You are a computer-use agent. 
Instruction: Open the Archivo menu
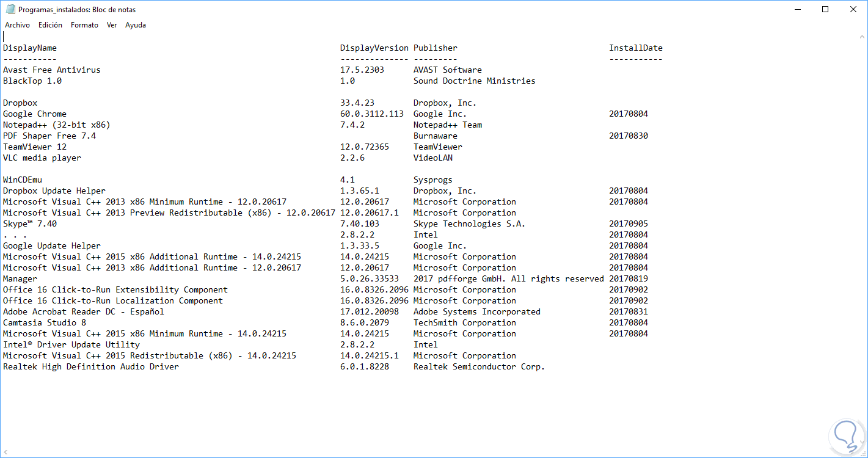pyautogui.click(x=17, y=25)
